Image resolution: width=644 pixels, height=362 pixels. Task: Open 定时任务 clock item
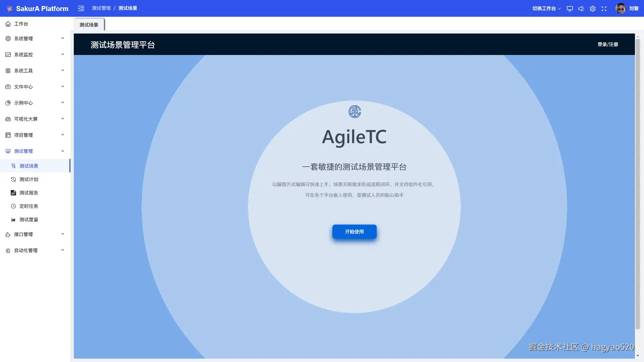click(x=29, y=206)
